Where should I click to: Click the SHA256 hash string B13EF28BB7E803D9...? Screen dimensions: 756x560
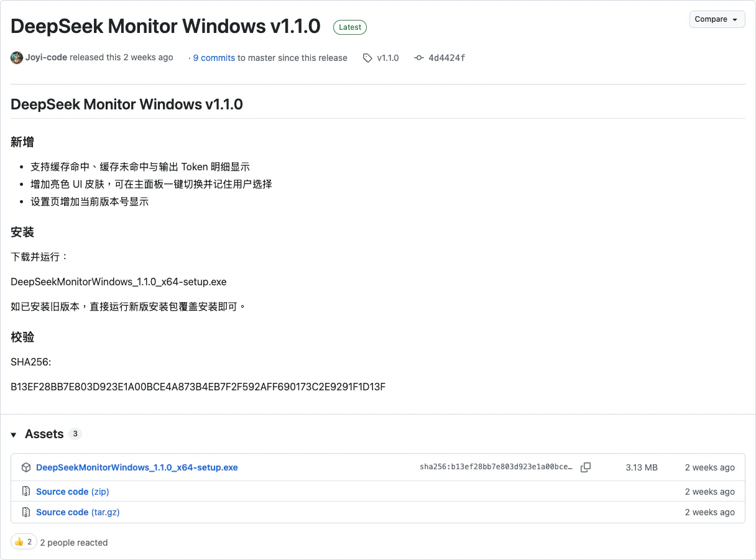pyautogui.click(x=198, y=387)
